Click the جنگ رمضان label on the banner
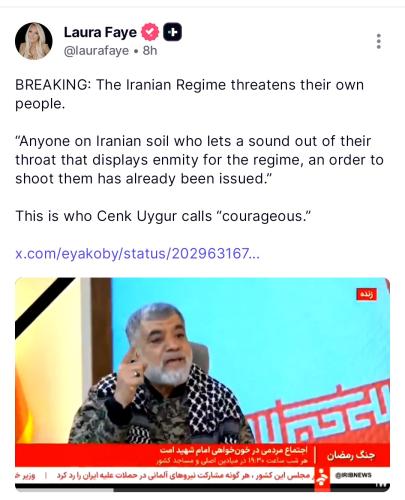The width and height of the screenshot is (405, 500). 351,455
